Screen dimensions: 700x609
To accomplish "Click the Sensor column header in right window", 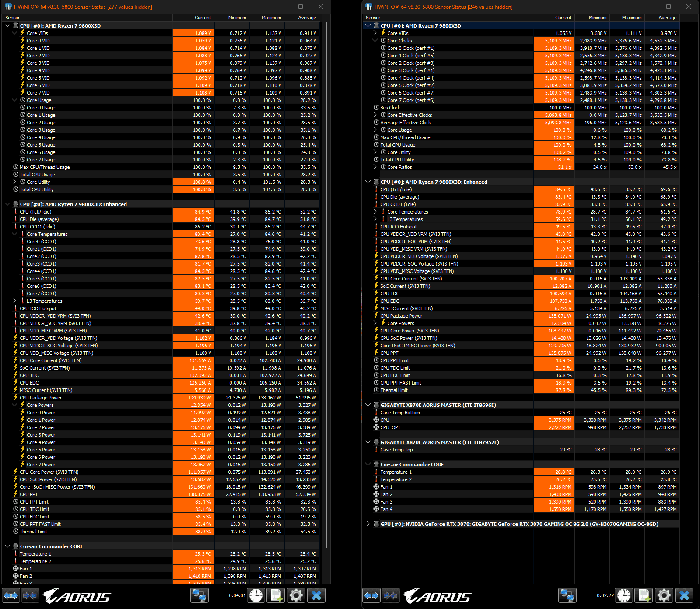I will point(448,18).
